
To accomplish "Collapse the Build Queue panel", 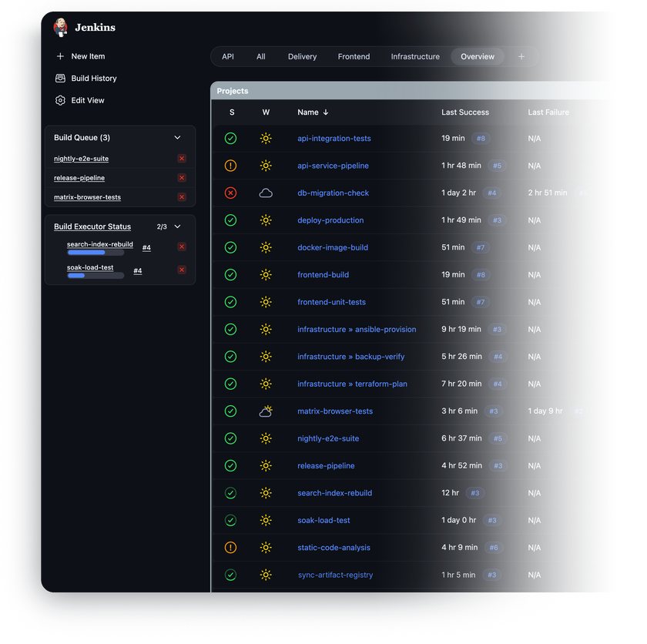I will (x=177, y=137).
